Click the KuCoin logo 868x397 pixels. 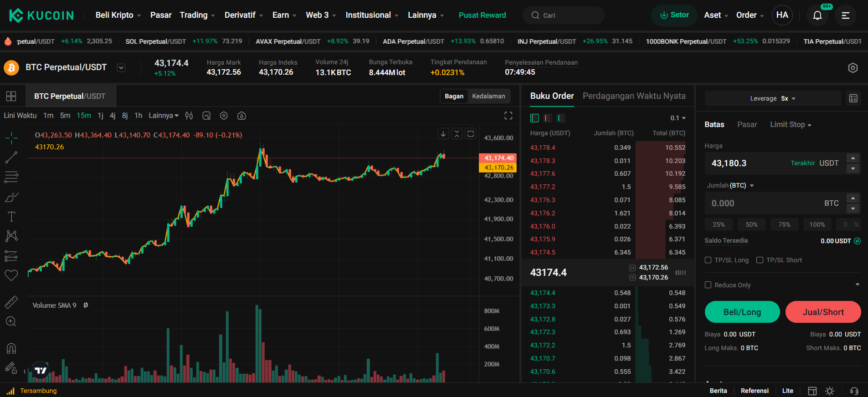[x=41, y=15]
